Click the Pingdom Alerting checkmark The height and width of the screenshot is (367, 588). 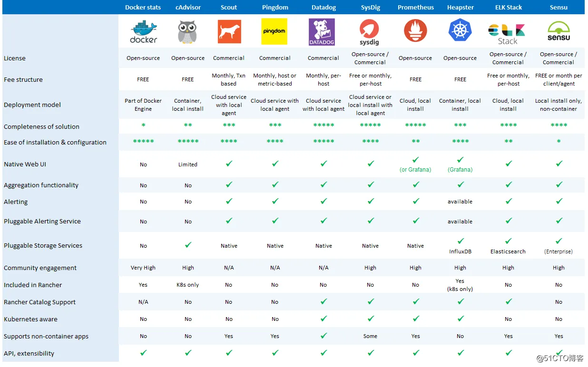275,201
